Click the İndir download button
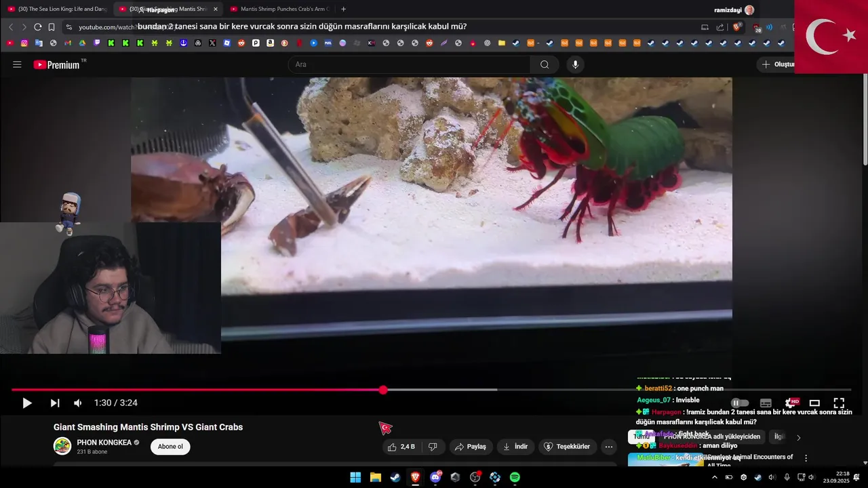Image resolution: width=868 pixels, height=488 pixels. coord(515,447)
